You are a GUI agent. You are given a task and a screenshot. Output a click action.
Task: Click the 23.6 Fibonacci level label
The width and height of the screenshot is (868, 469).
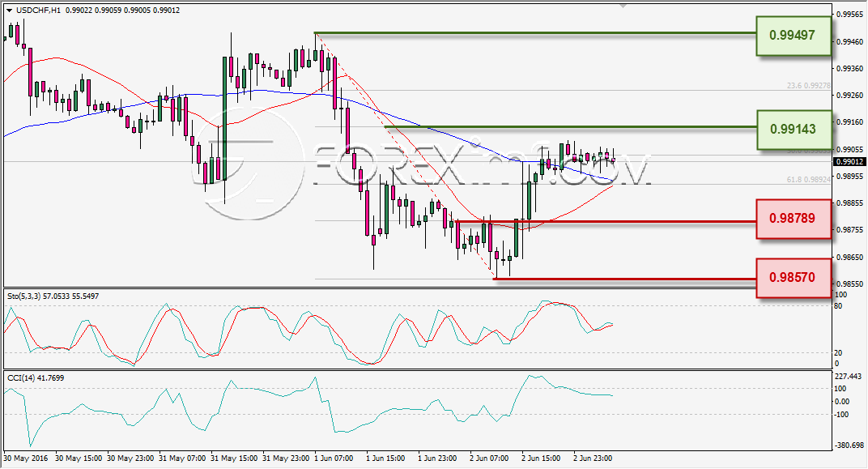click(x=808, y=86)
